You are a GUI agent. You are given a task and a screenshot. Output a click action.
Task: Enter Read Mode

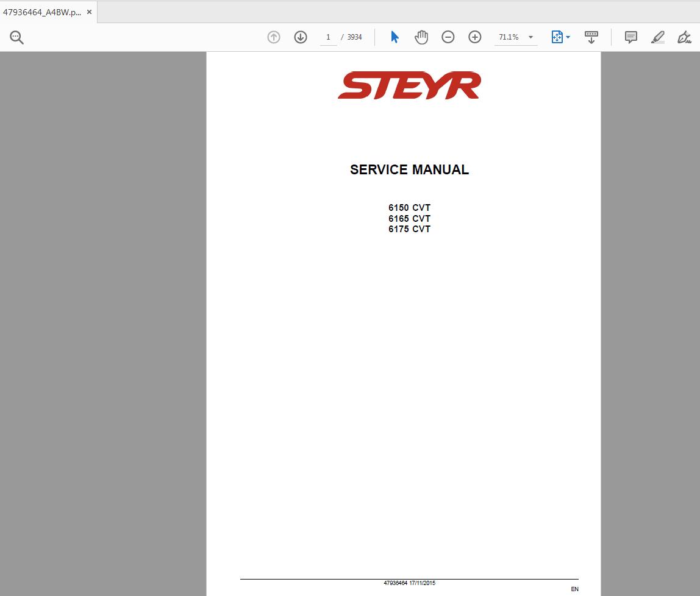[x=591, y=37]
